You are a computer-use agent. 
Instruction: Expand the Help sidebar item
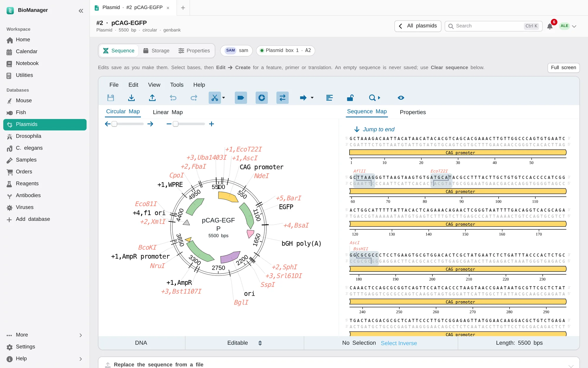45,359
